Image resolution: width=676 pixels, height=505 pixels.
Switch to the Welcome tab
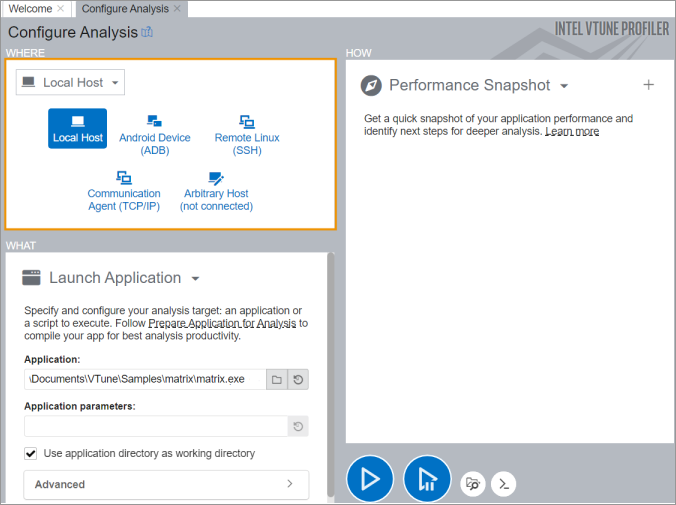30,8
